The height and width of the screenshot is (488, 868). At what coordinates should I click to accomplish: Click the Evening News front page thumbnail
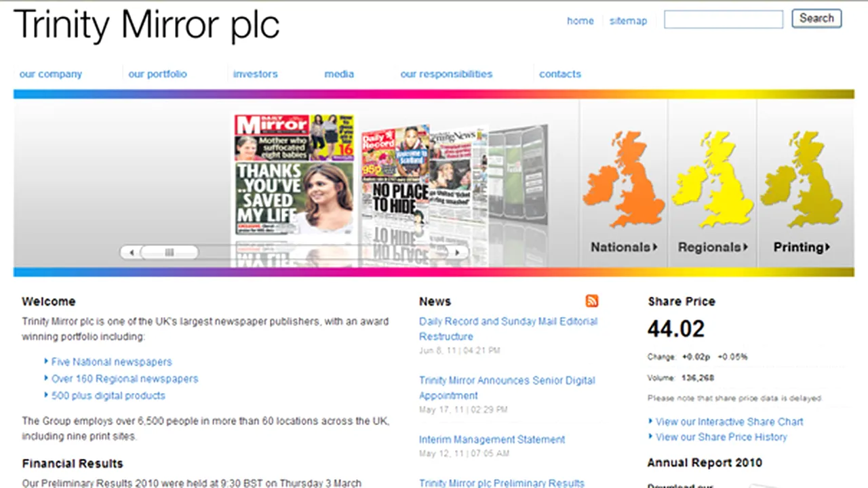(x=458, y=176)
